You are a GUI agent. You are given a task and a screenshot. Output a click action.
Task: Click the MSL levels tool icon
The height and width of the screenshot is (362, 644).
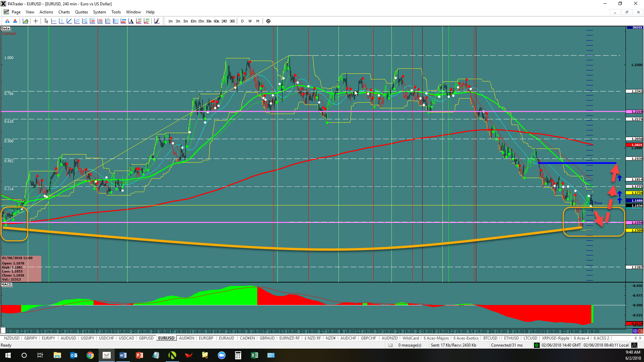(146, 21)
